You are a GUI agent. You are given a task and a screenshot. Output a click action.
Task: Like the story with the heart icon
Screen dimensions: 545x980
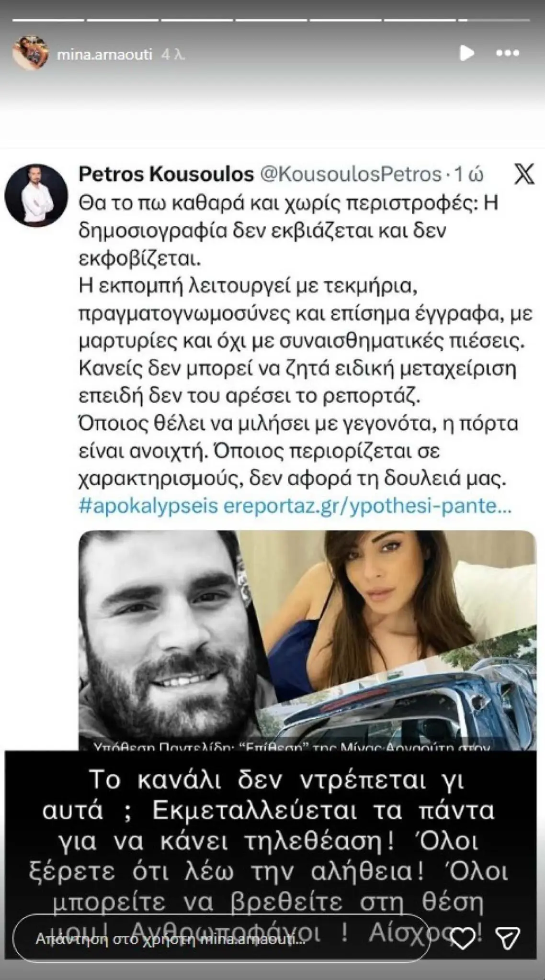(x=463, y=940)
